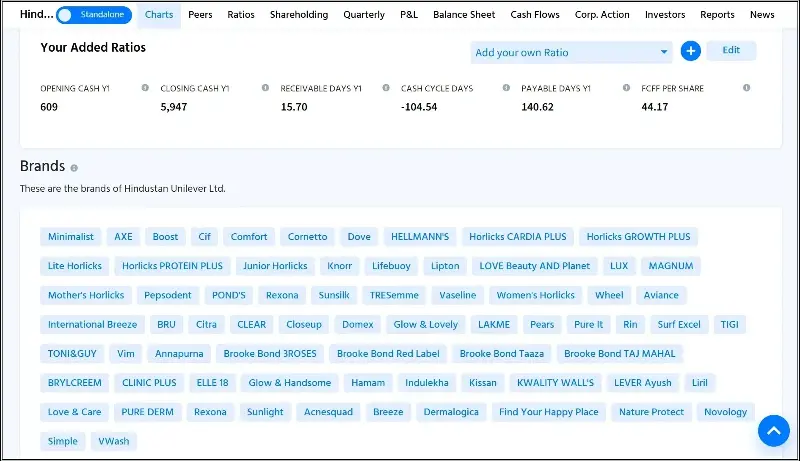Viewport: 800px width, 461px height.
Task: Select Horlicks CARDIA PLUS brand
Action: pos(517,237)
